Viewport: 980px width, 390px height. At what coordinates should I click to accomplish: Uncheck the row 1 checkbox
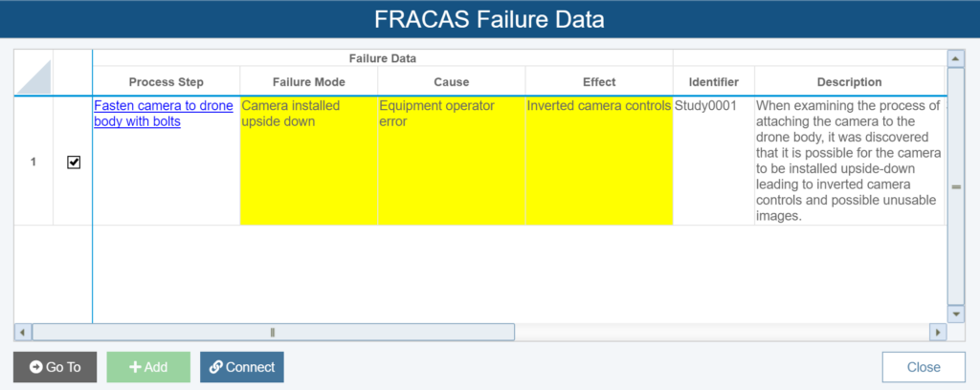[x=74, y=162]
